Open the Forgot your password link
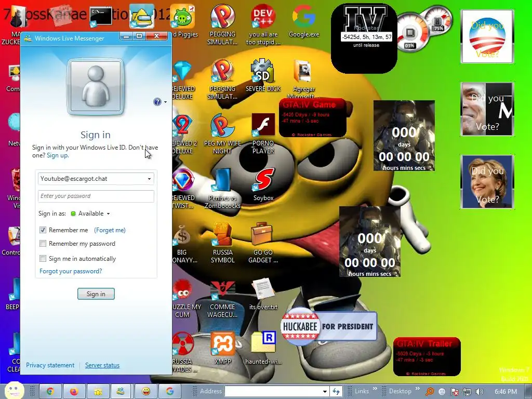 coord(71,271)
